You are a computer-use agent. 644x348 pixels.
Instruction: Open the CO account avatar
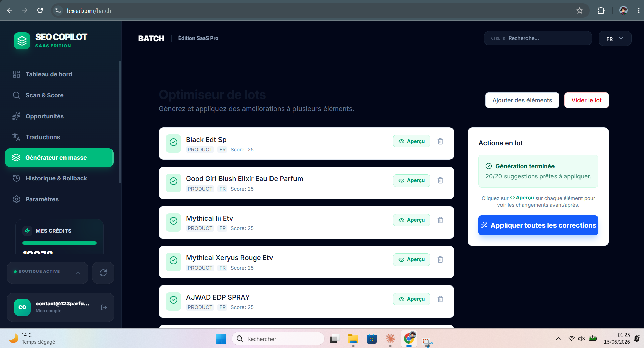pos(22,307)
